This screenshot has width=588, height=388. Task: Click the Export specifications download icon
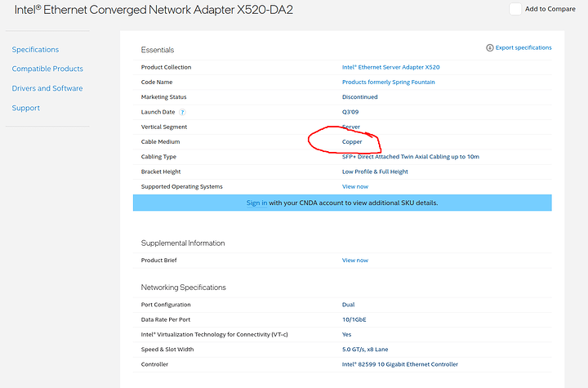point(489,48)
